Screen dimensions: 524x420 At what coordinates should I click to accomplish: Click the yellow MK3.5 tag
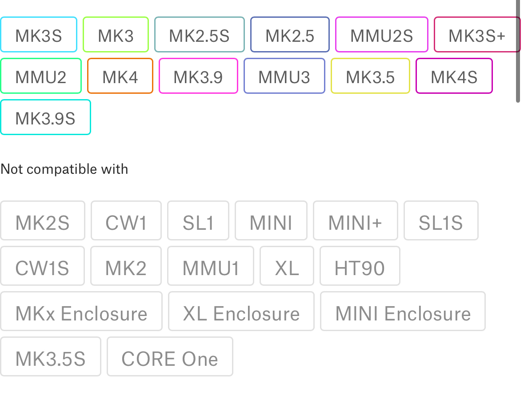tap(370, 76)
